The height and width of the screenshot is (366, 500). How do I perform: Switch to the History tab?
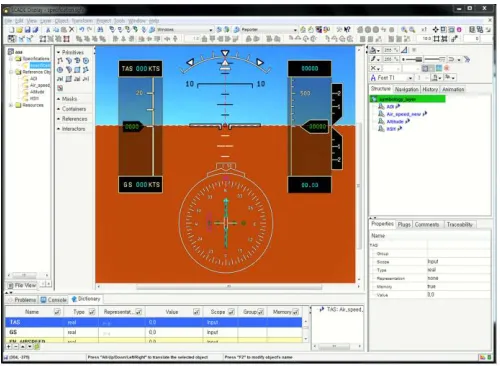pos(430,89)
